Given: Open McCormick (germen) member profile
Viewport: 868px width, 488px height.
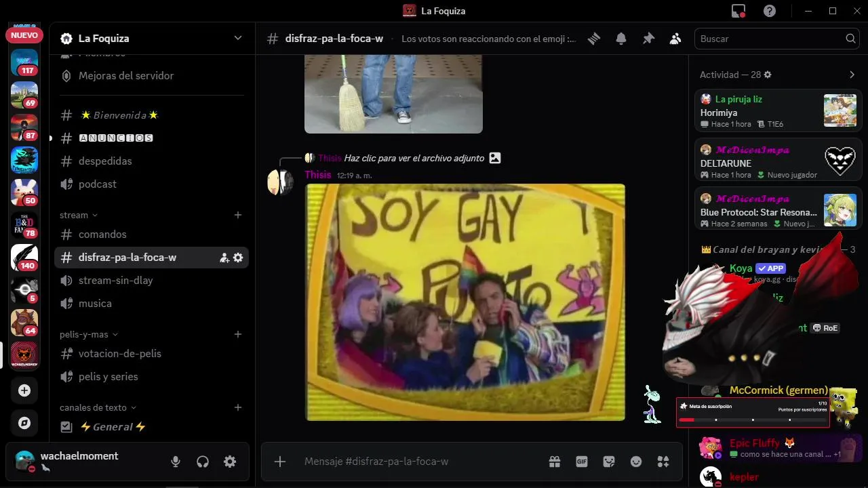Looking at the screenshot, I should (x=778, y=390).
